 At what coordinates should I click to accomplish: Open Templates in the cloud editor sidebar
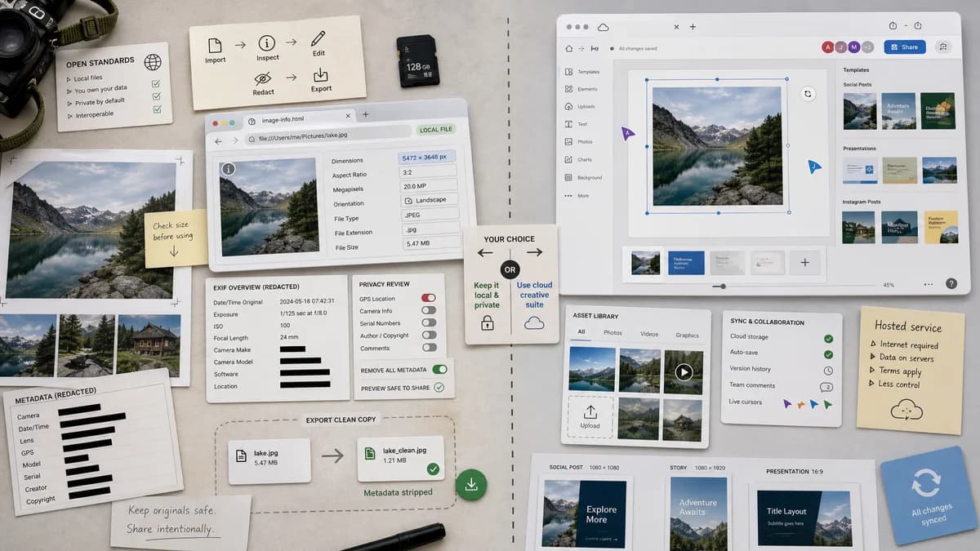coord(582,72)
